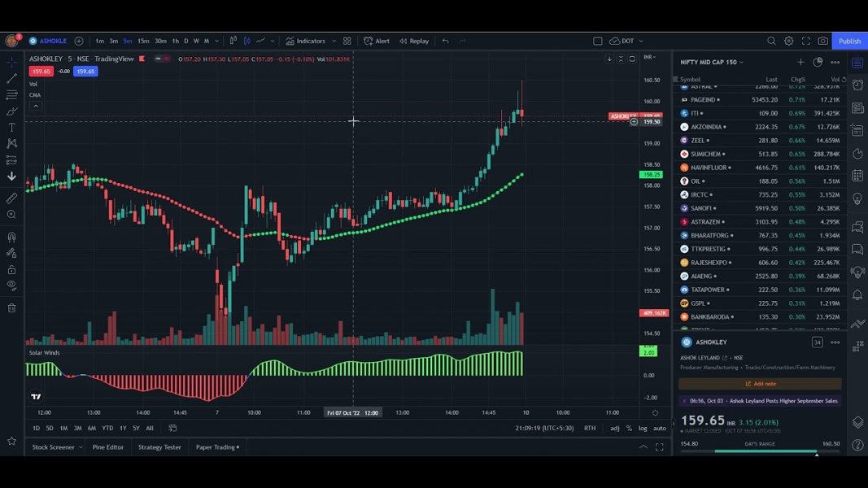Toggle auto scale

(659, 429)
